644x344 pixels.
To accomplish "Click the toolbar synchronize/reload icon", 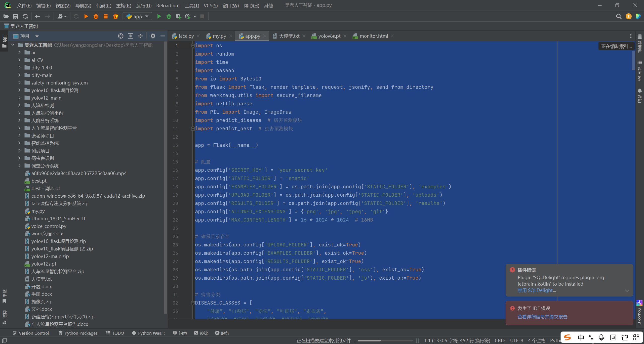I will pyautogui.click(x=25, y=16).
